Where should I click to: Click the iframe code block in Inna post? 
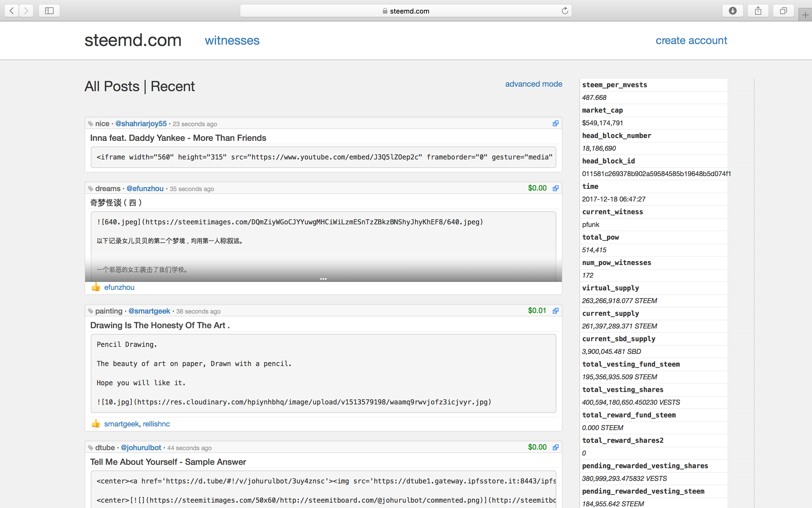[x=323, y=157]
